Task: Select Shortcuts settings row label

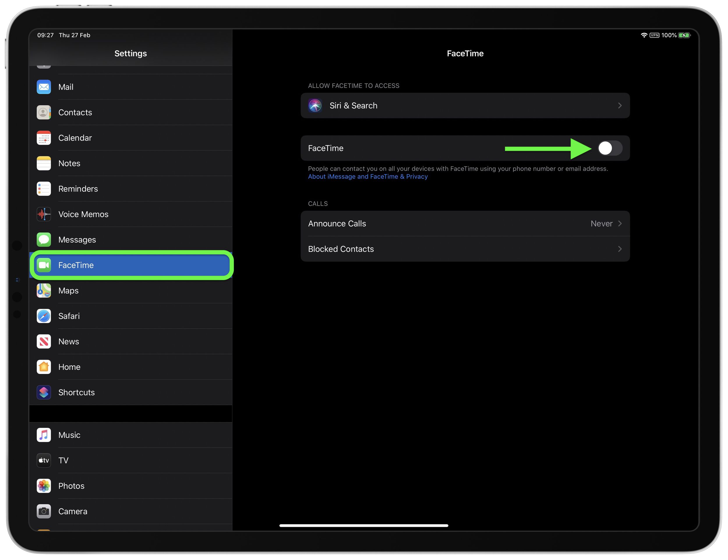Action: [x=76, y=392]
